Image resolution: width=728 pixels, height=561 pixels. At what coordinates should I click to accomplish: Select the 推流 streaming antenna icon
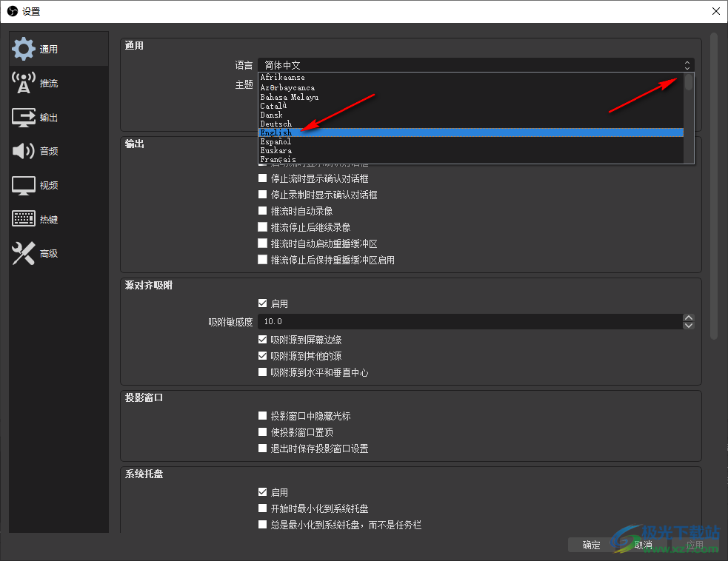[23, 83]
